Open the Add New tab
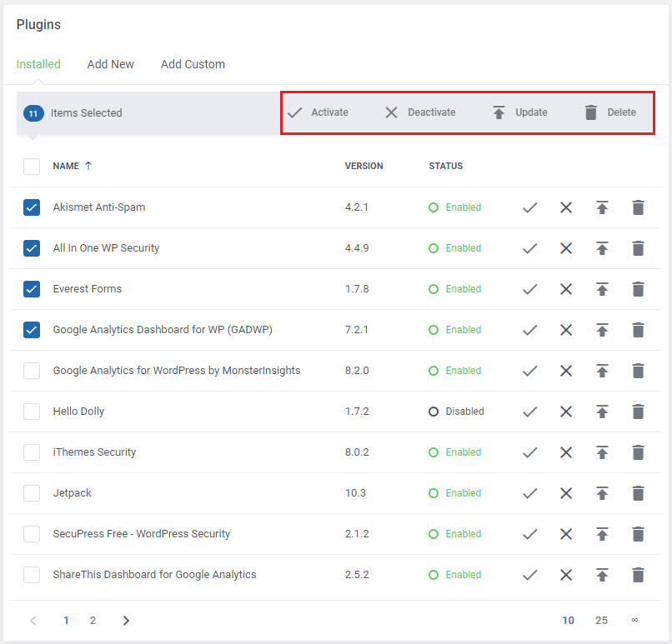Image resolution: width=672 pixels, height=644 pixels. (x=111, y=64)
